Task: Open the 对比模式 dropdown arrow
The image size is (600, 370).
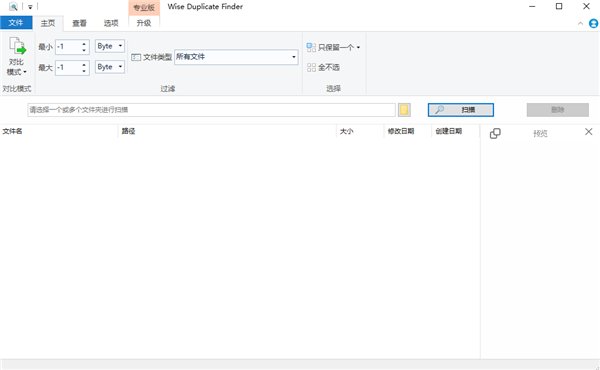Action: (x=25, y=72)
